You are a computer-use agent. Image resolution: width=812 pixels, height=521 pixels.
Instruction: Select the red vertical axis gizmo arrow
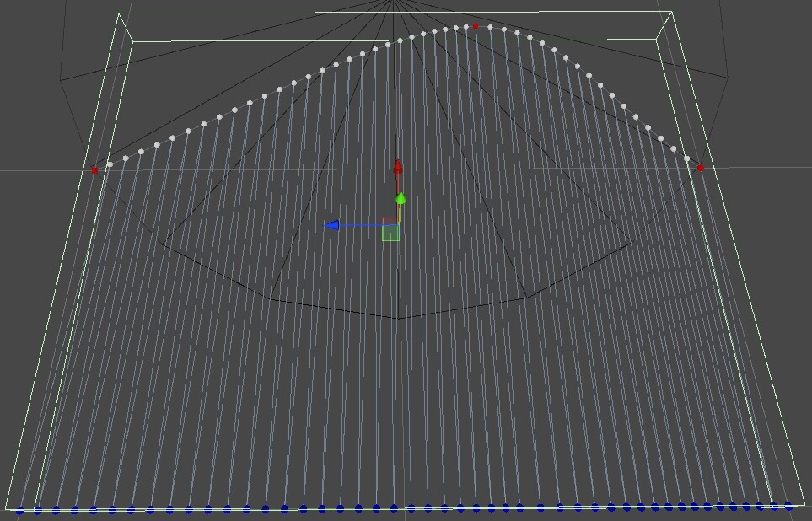tap(397, 169)
